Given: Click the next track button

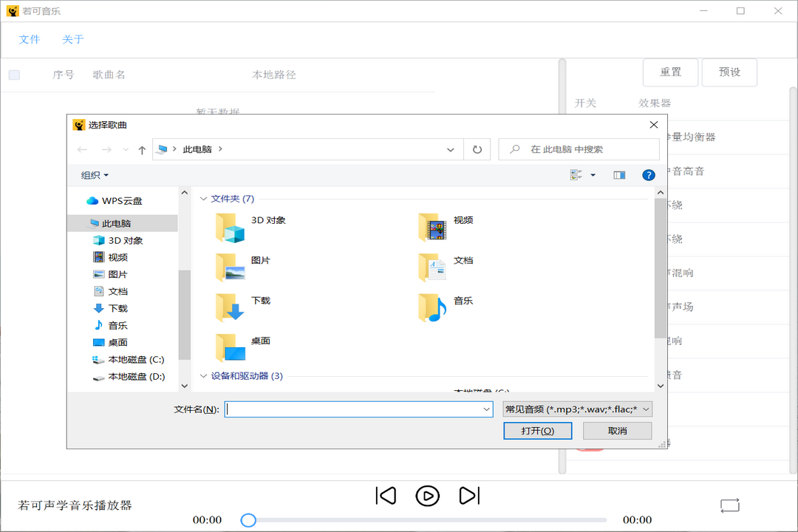Looking at the screenshot, I should [x=470, y=495].
